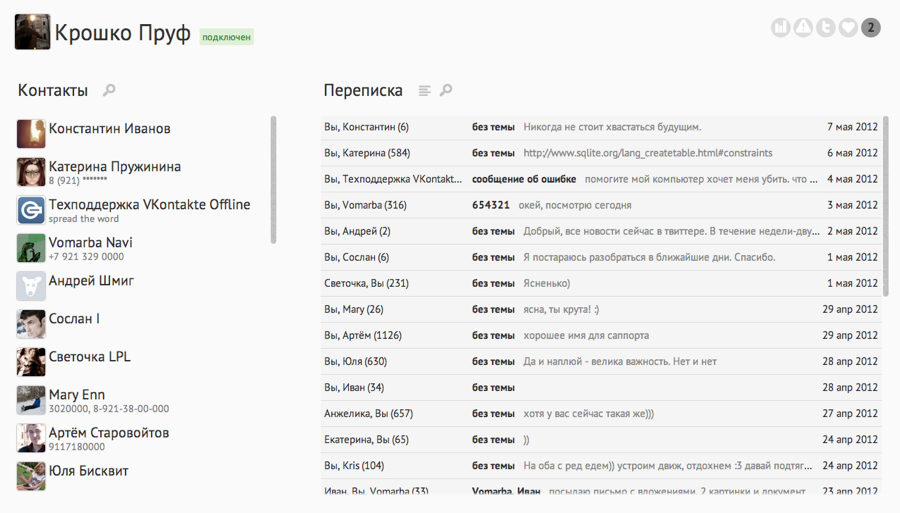Open the notification badge showing 2
The height and width of the screenshot is (513, 900).
pyautogui.click(x=871, y=27)
